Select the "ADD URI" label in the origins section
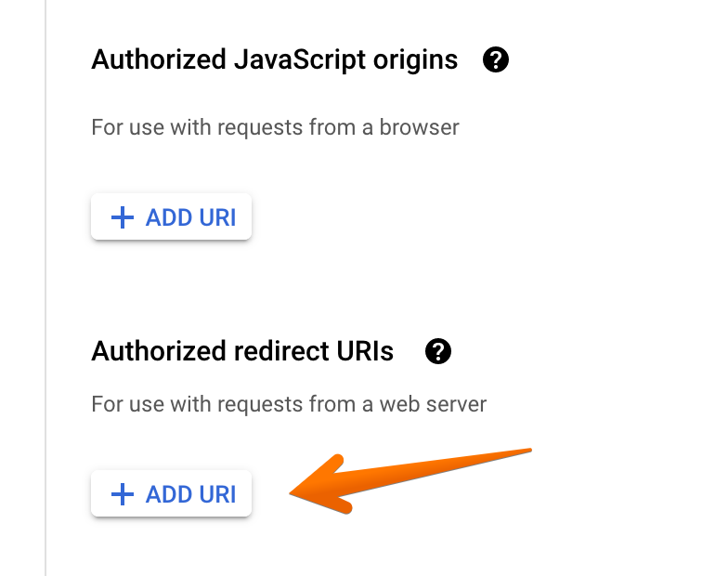This screenshot has height=576, width=728. (x=190, y=218)
